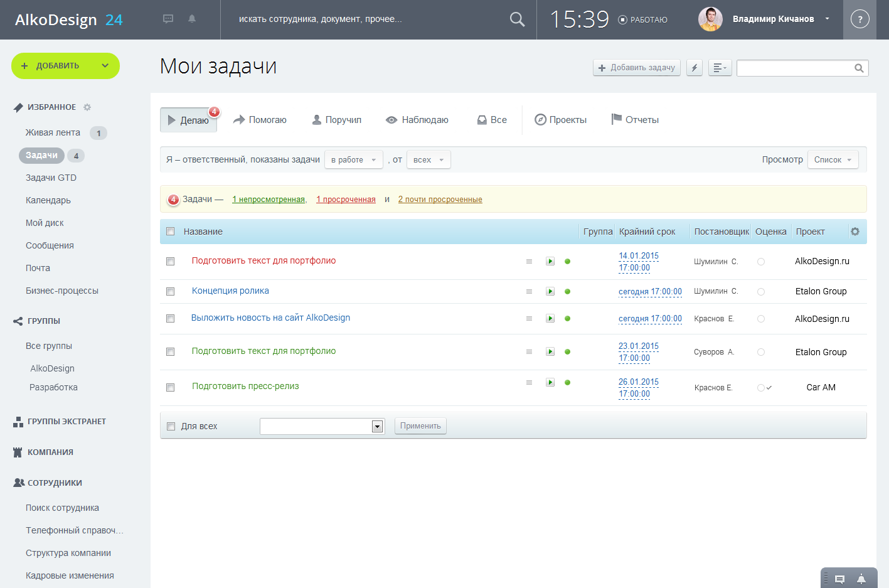Sort by the Крайний срок column header
The width and height of the screenshot is (889, 588).
[647, 232]
